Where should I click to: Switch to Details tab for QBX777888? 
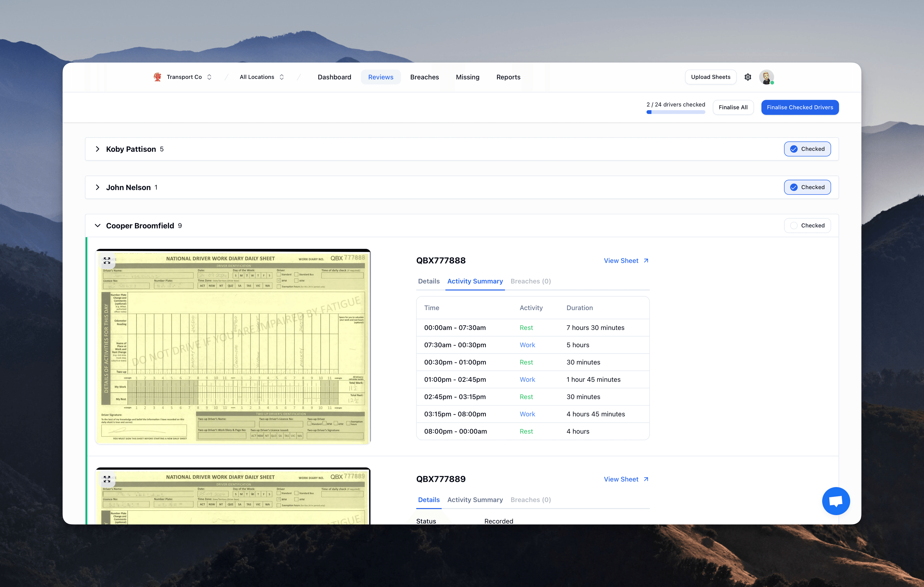(x=429, y=281)
